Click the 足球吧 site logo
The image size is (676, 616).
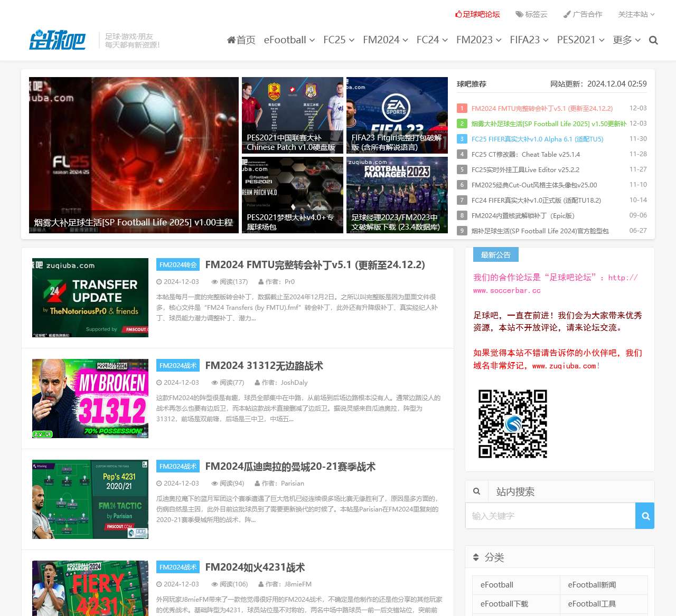[57, 41]
